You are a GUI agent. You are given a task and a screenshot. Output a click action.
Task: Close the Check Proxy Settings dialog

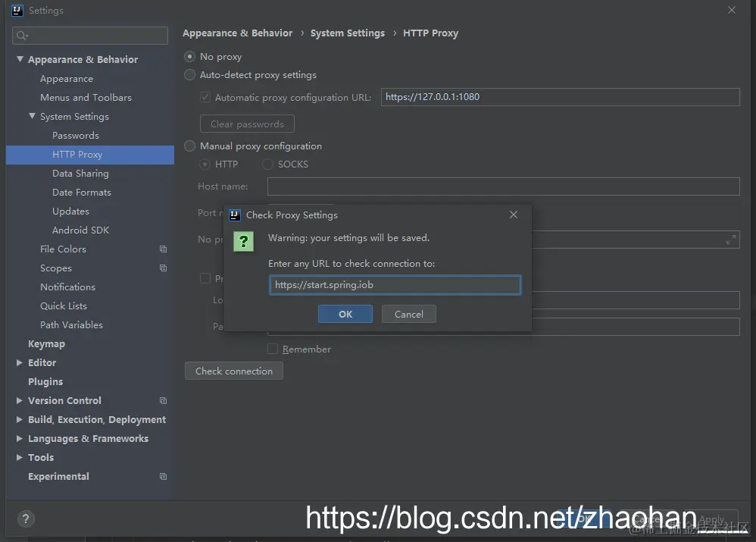pyautogui.click(x=514, y=215)
